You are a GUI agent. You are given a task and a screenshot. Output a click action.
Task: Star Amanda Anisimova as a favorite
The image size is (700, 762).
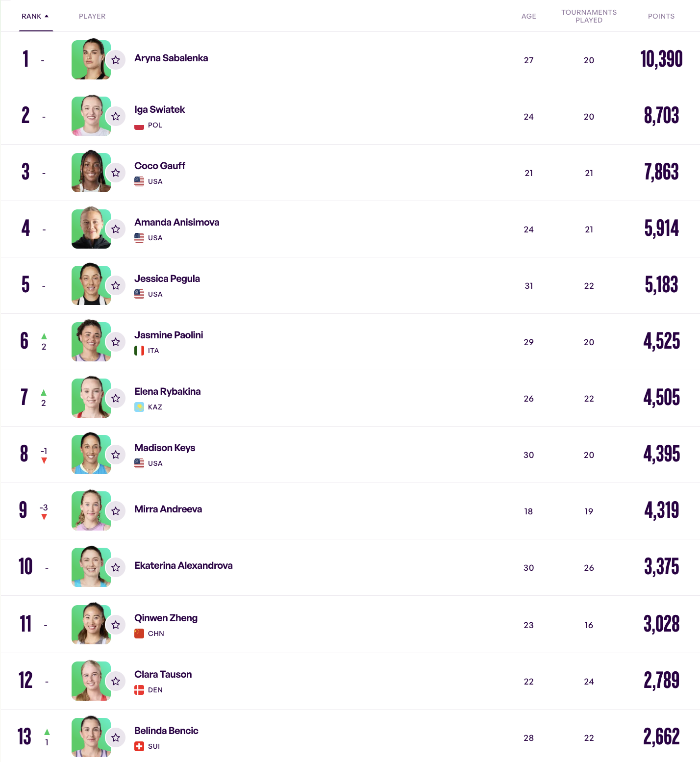pos(116,229)
